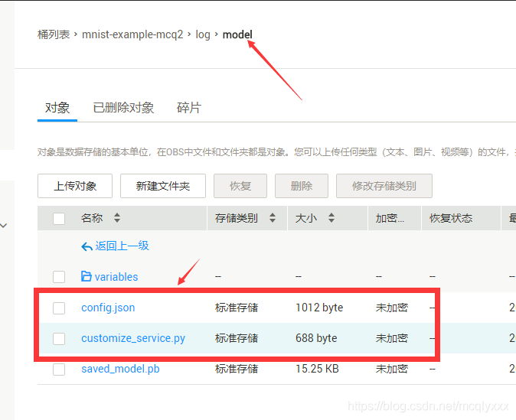The height and width of the screenshot is (420, 516).
Task: Check the saved_model.pb row checkbox
Action: pos(59,370)
